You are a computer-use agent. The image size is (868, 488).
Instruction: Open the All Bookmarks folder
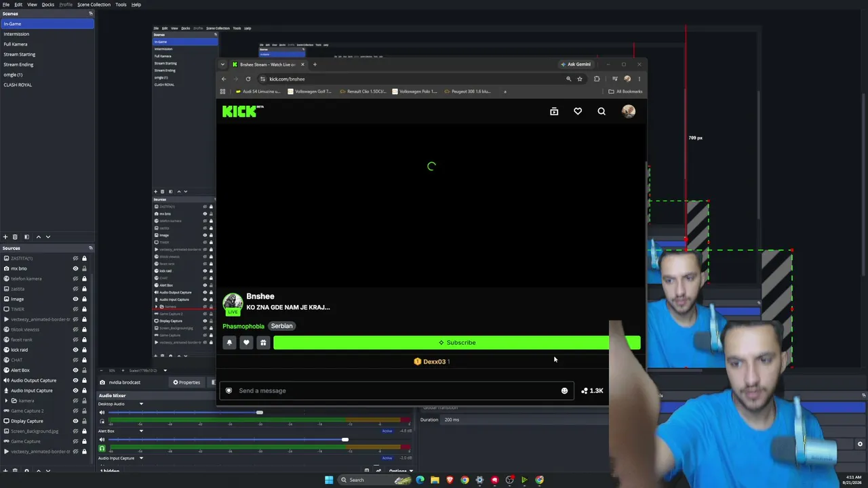(625, 91)
